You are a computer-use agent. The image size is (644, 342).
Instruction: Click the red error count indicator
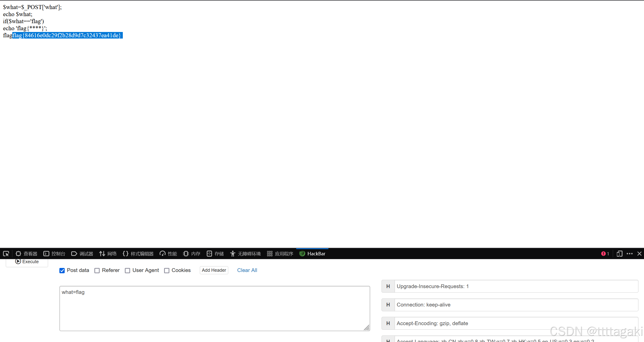tap(605, 254)
